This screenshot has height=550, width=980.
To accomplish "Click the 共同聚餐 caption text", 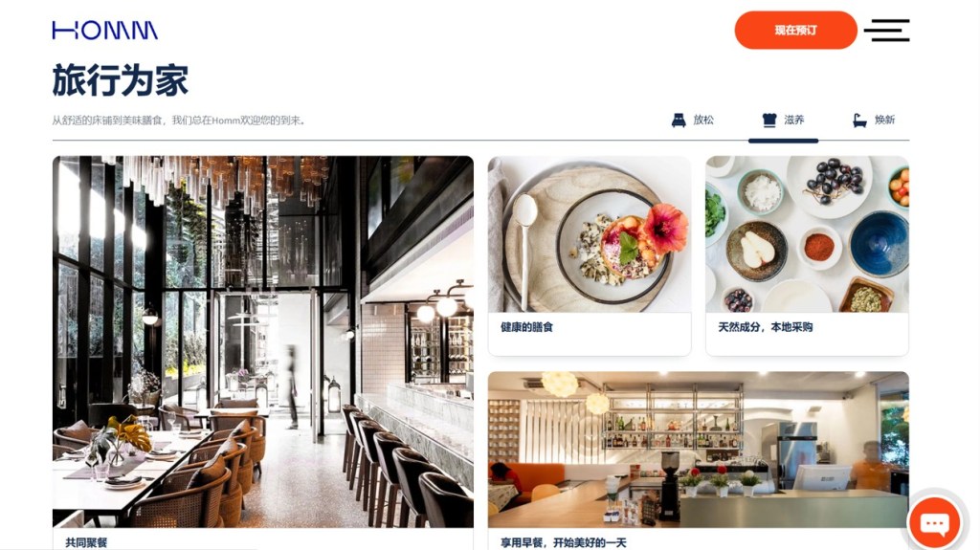I will pyautogui.click(x=86, y=542).
